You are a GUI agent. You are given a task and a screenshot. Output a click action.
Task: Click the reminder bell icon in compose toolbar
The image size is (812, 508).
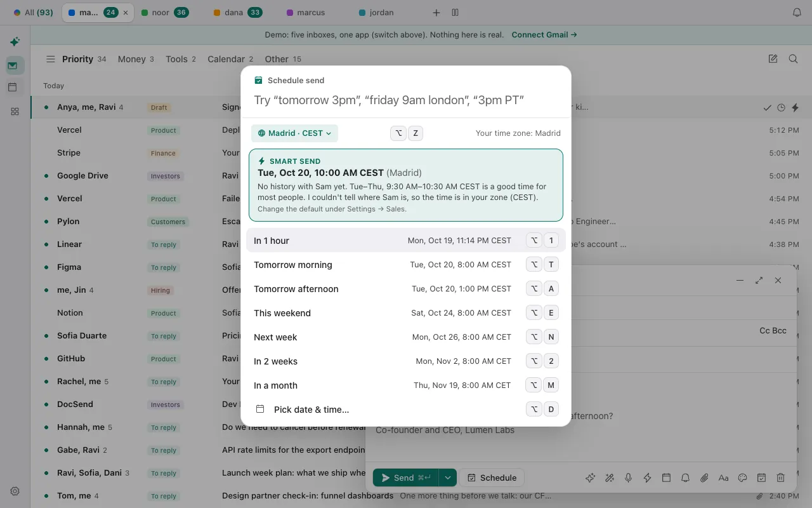(685, 478)
